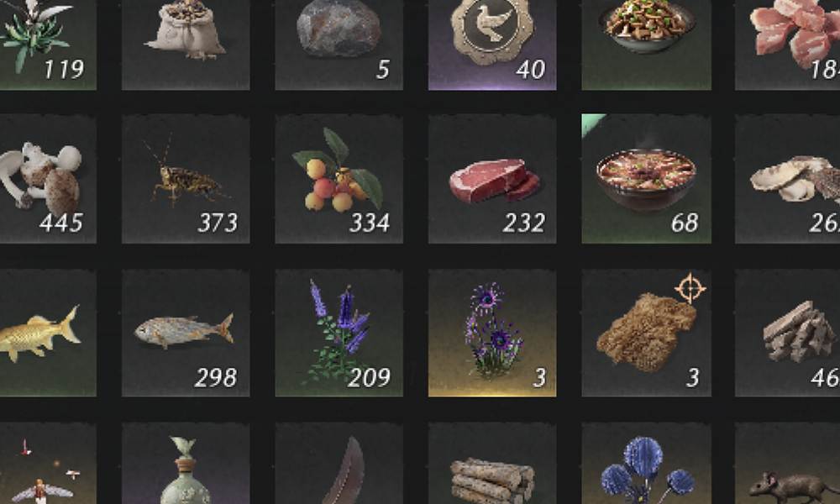Select the brown fur pelt item
The width and height of the screenshot is (840, 504).
(x=646, y=333)
